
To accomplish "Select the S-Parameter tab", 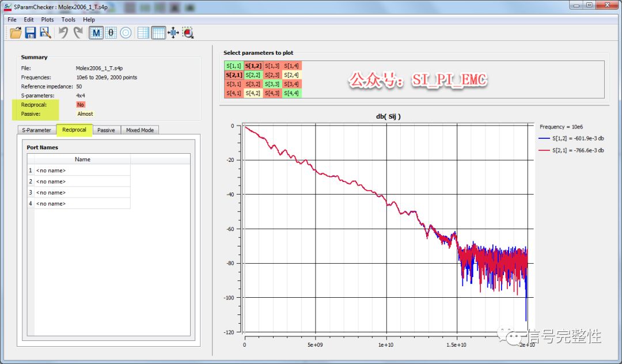I will point(36,130).
